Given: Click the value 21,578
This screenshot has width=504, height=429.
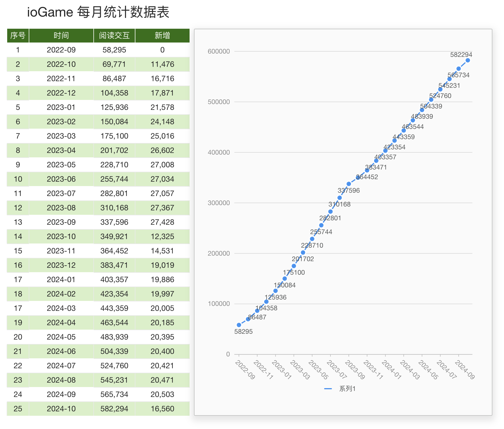Looking at the screenshot, I should click(x=162, y=107).
